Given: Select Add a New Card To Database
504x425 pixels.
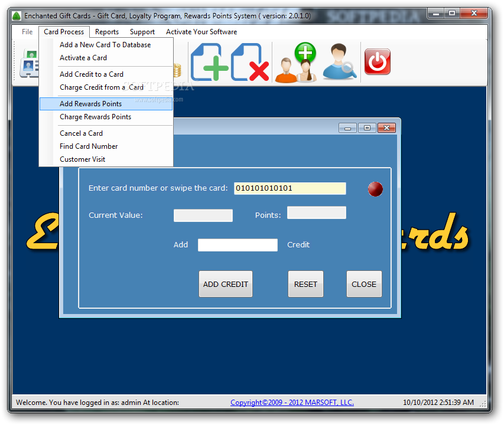Looking at the screenshot, I should 106,45.
